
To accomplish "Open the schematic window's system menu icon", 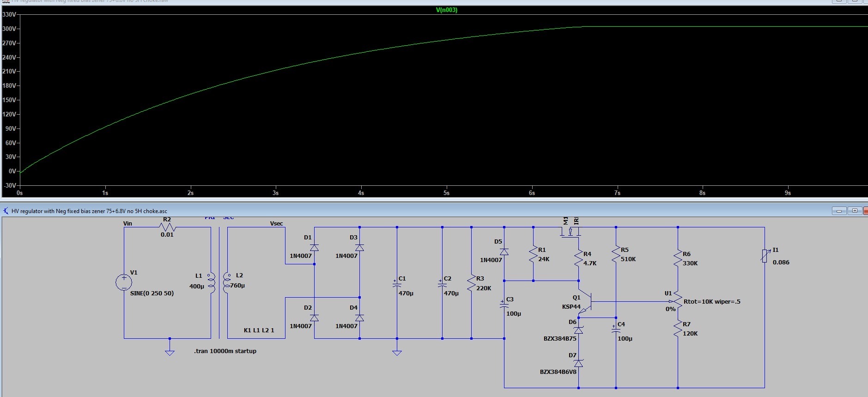I will point(6,211).
